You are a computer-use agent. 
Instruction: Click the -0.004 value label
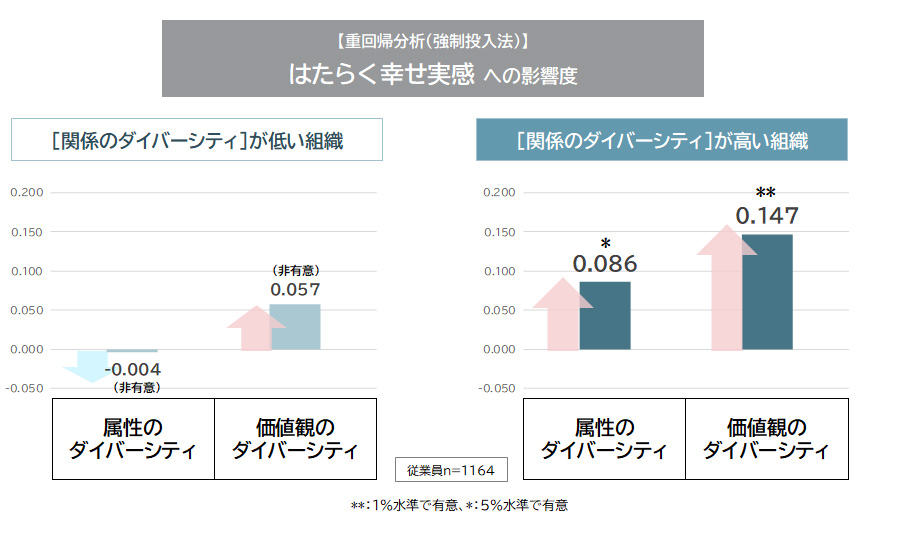click(133, 369)
